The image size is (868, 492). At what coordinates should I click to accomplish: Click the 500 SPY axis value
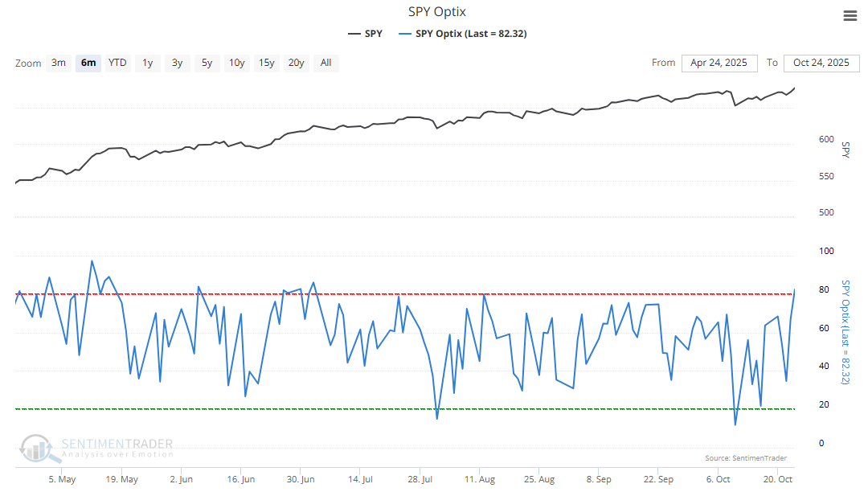click(826, 212)
